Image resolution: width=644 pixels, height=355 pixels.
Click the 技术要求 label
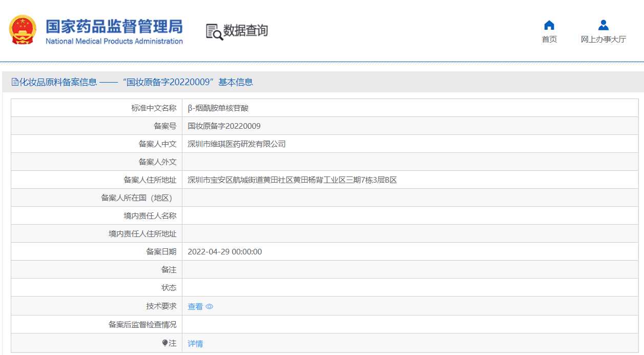[x=161, y=306]
